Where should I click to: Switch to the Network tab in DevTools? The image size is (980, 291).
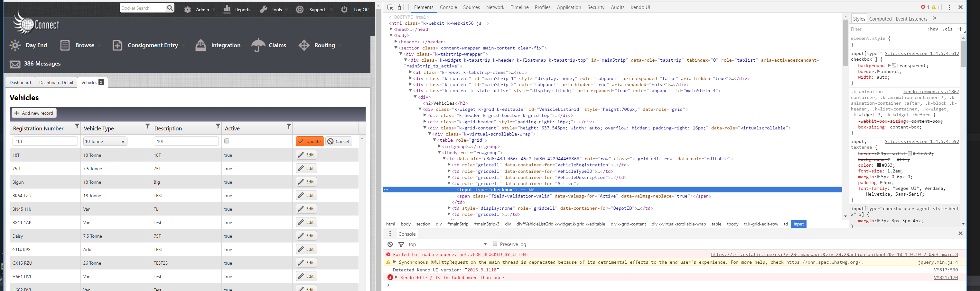[495, 7]
